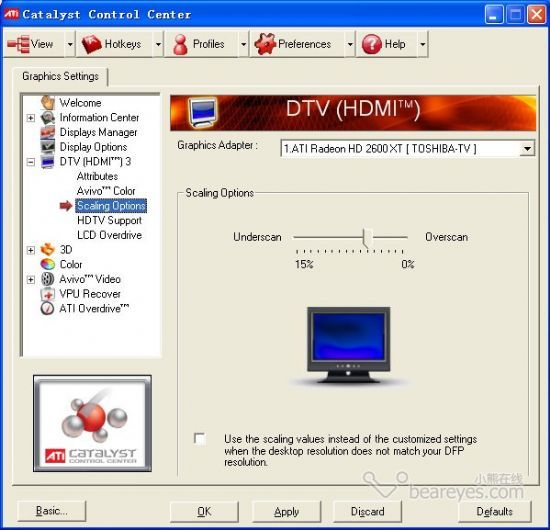Screen dimensions: 550x530
Task: Click the VPU Recover first-aid icon
Action: 48,294
